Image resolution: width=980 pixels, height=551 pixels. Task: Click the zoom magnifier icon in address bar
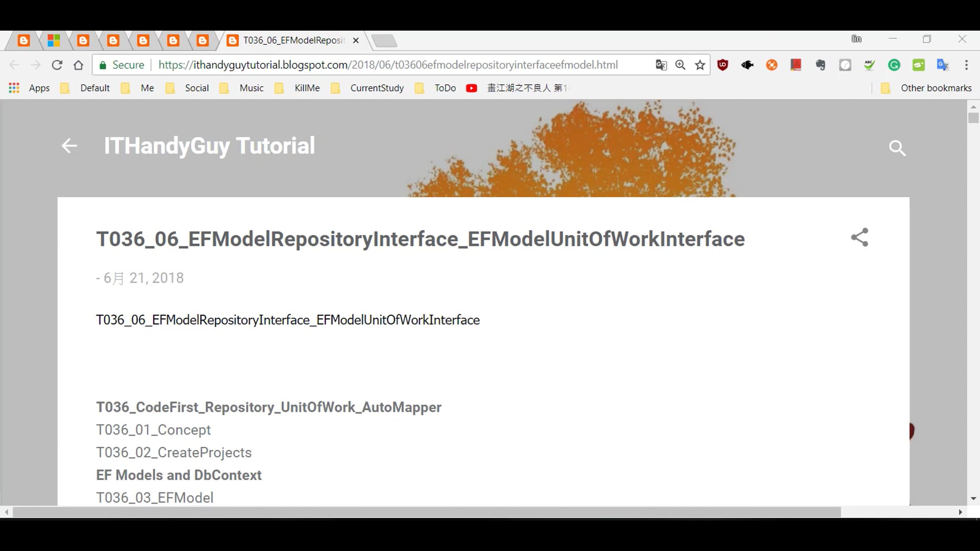(681, 65)
